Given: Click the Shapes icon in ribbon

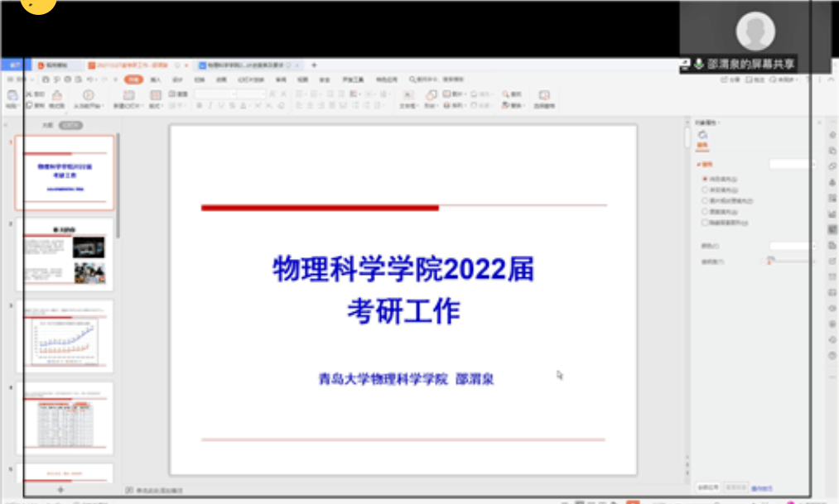Looking at the screenshot, I should (x=430, y=99).
